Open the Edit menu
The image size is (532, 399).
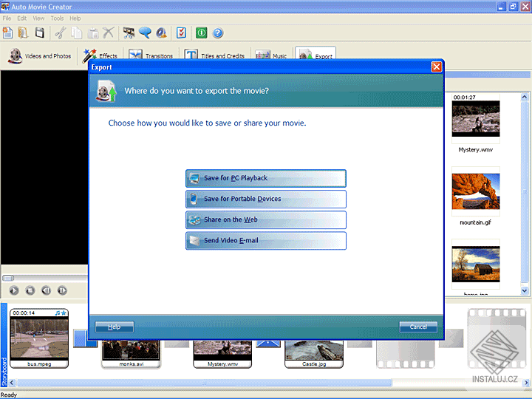click(22, 18)
